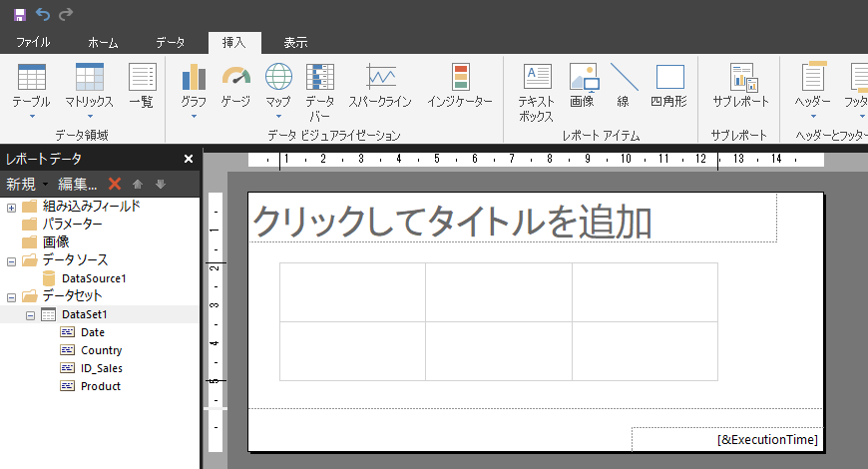Close the レポートデータ panel
This screenshot has width=868, height=469.
coord(189,159)
